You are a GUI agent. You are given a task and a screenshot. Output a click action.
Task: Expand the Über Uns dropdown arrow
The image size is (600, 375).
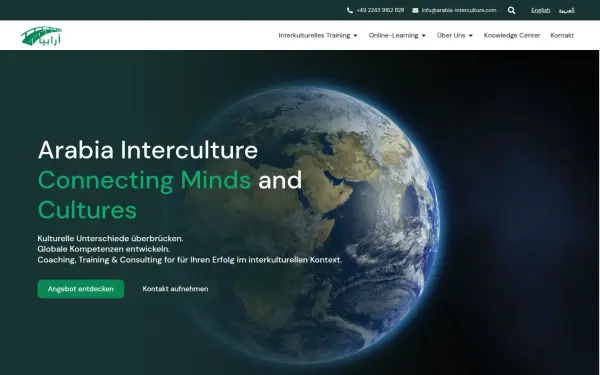coord(471,36)
